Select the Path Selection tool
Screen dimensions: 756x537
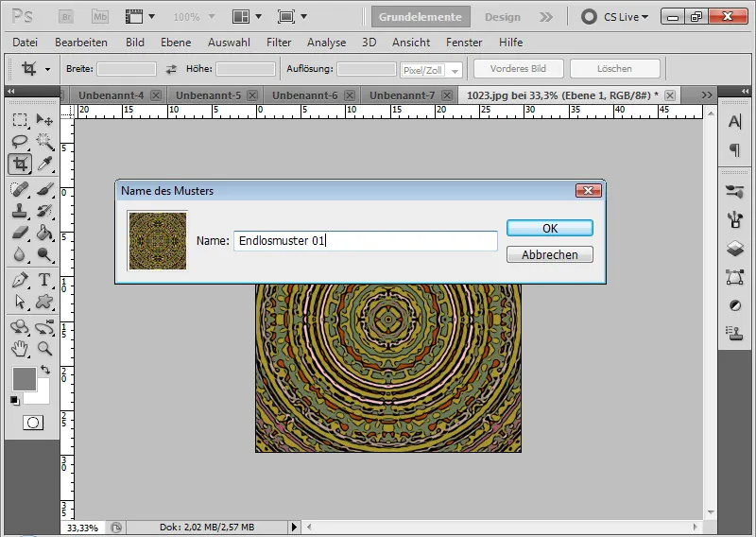pyautogui.click(x=20, y=302)
